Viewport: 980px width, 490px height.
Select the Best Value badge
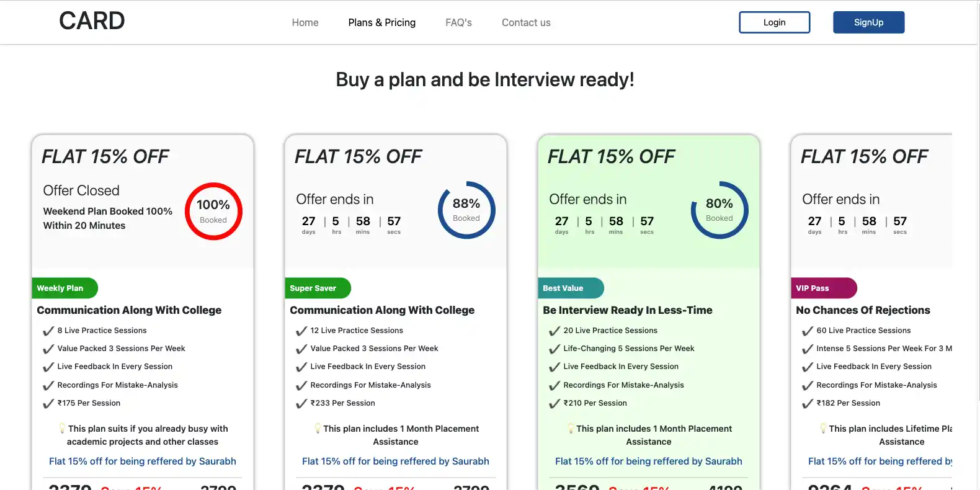(571, 288)
